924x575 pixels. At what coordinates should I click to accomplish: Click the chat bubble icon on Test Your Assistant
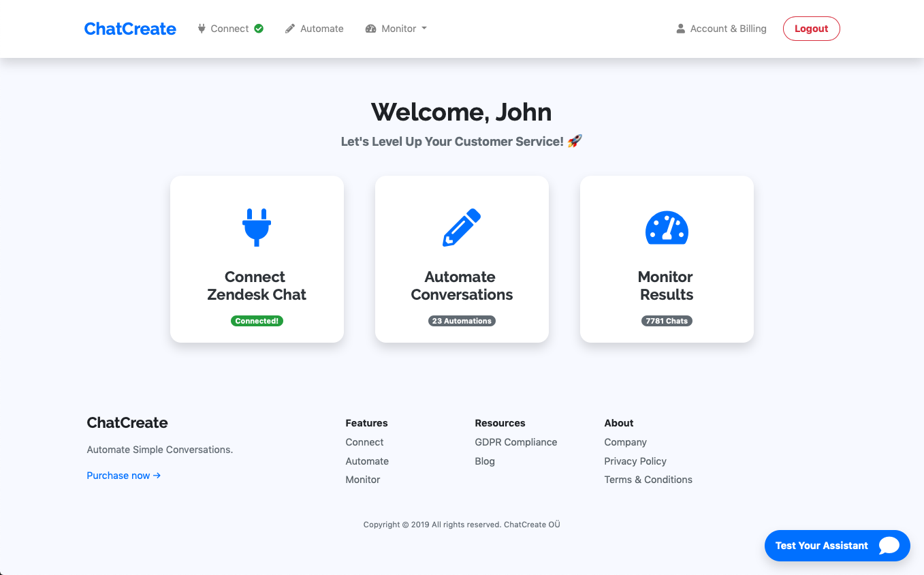point(889,546)
